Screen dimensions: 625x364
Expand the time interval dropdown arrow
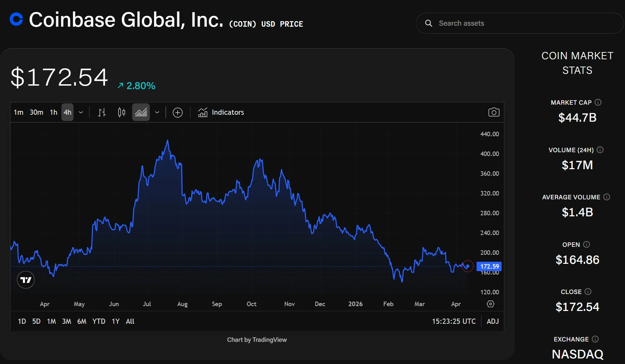coord(81,112)
